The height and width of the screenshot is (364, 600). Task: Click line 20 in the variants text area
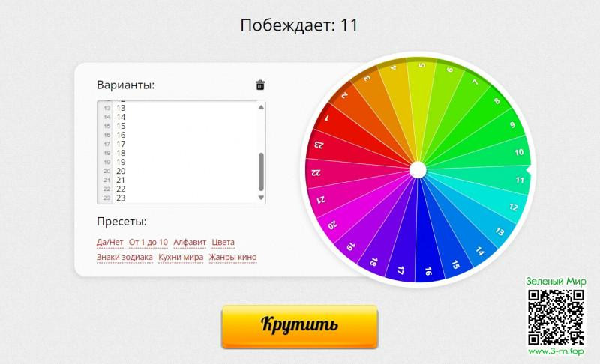121,171
